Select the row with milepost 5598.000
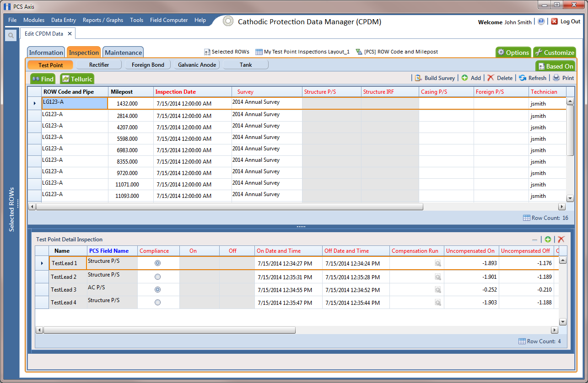Image resolution: width=588 pixels, height=383 pixels. (297, 138)
